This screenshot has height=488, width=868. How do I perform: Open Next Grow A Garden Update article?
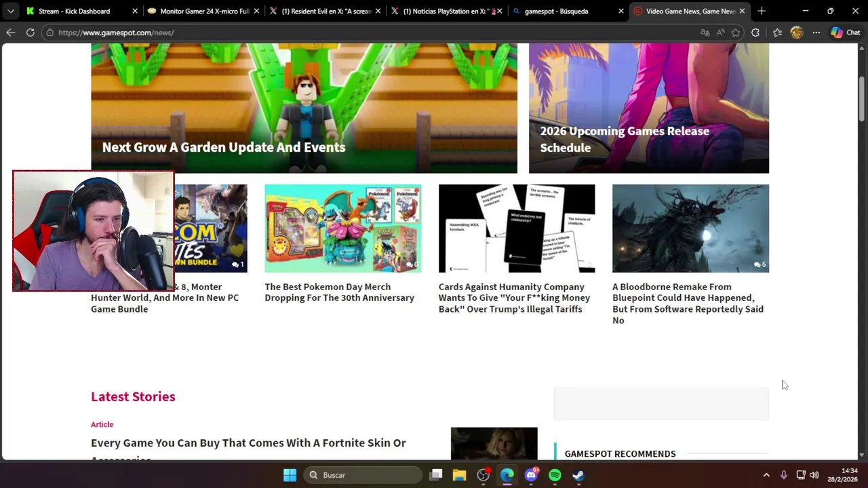pos(223,147)
